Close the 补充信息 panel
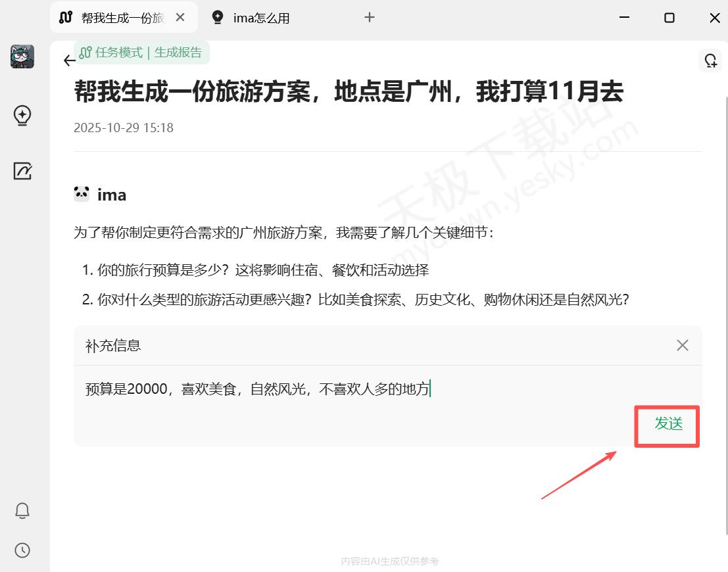Viewport: 728px width, 572px height. coord(683,345)
